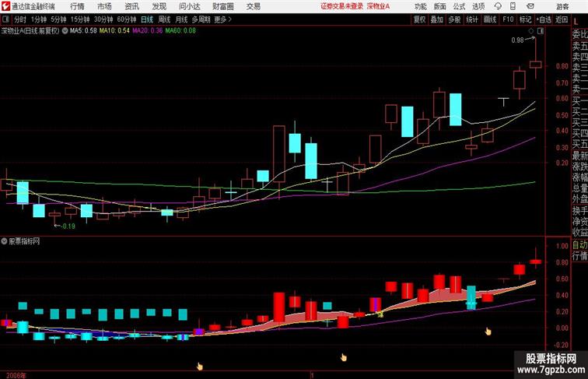This screenshot has width=588, height=379.
Task: Switch to 5分钟 period
Action: coord(58,19)
